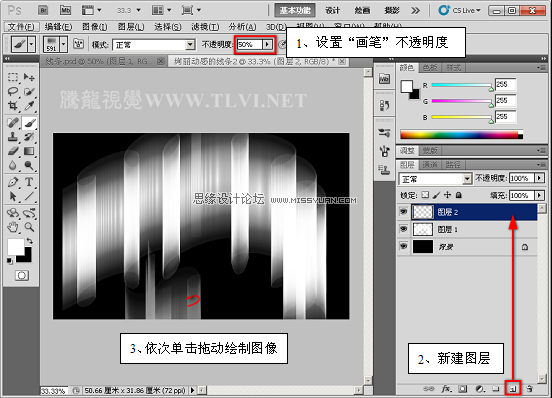This screenshot has width=552, height=398.
Task: Open the 文件(F) menu
Action: coord(21,27)
